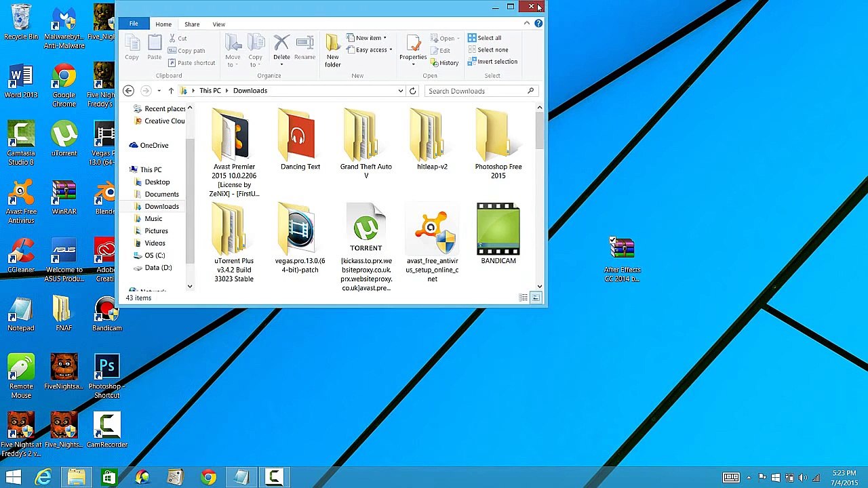Switch to details view icon in status bar
Screen dimensions: 868x488
coord(524,298)
